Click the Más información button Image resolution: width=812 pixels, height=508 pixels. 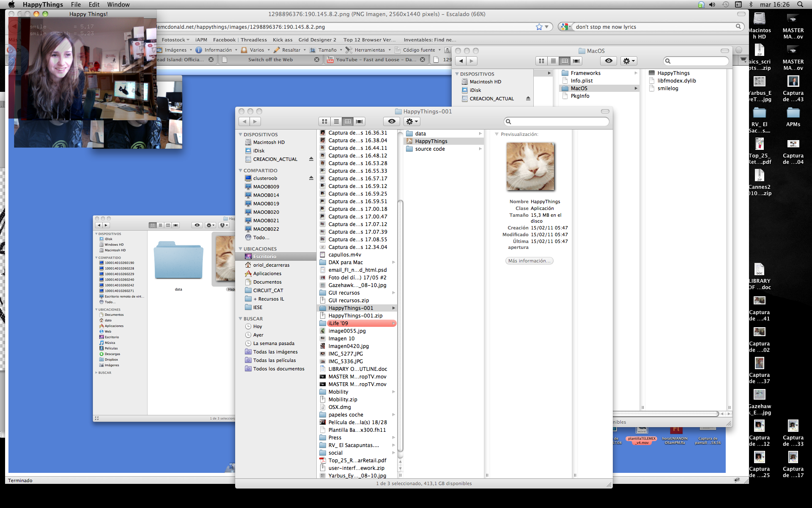tap(529, 261)
